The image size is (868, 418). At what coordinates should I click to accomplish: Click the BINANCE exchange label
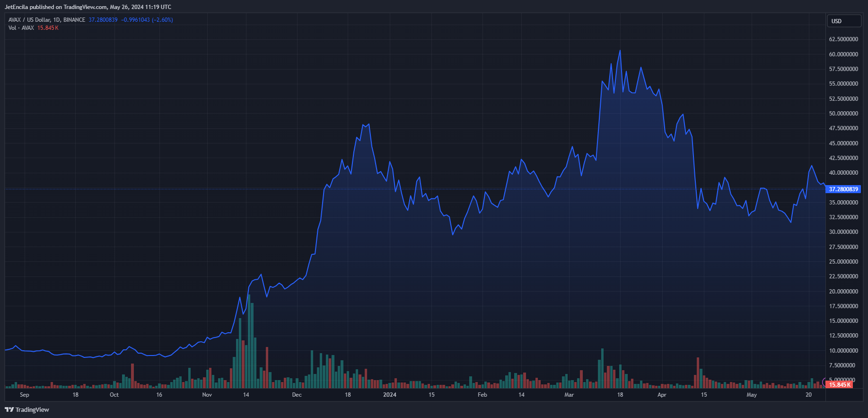pos(74,20)
